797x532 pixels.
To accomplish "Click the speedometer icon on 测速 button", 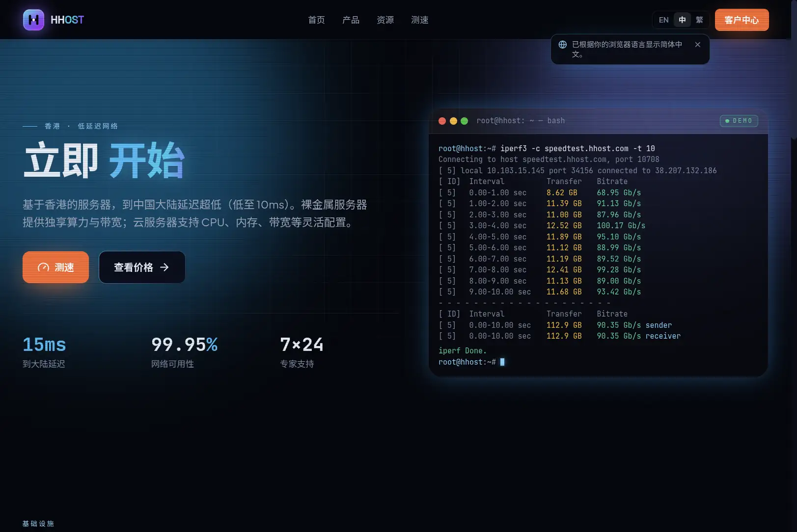I will click(43, 267).
